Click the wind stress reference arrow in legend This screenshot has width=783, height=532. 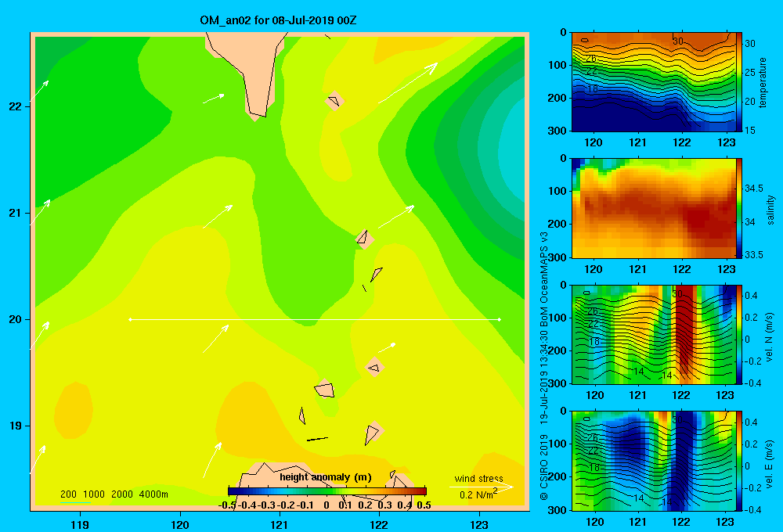point(481,487)
